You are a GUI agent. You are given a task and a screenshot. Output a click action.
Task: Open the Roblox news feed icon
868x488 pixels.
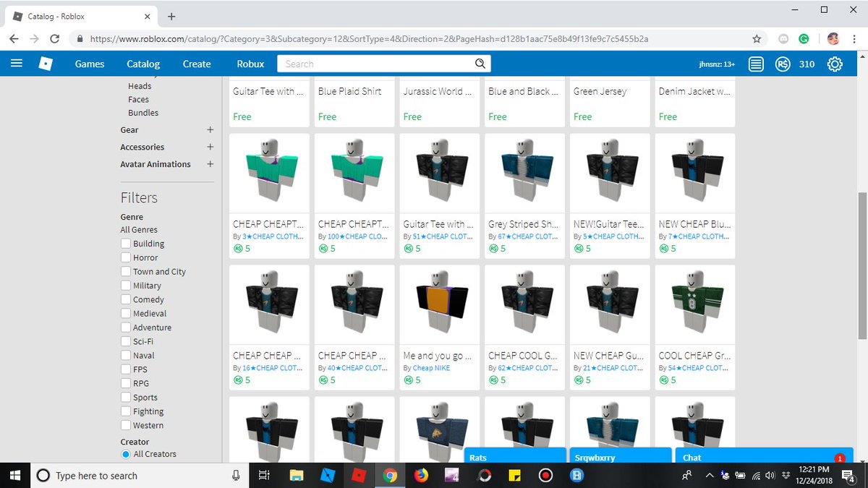756,64
